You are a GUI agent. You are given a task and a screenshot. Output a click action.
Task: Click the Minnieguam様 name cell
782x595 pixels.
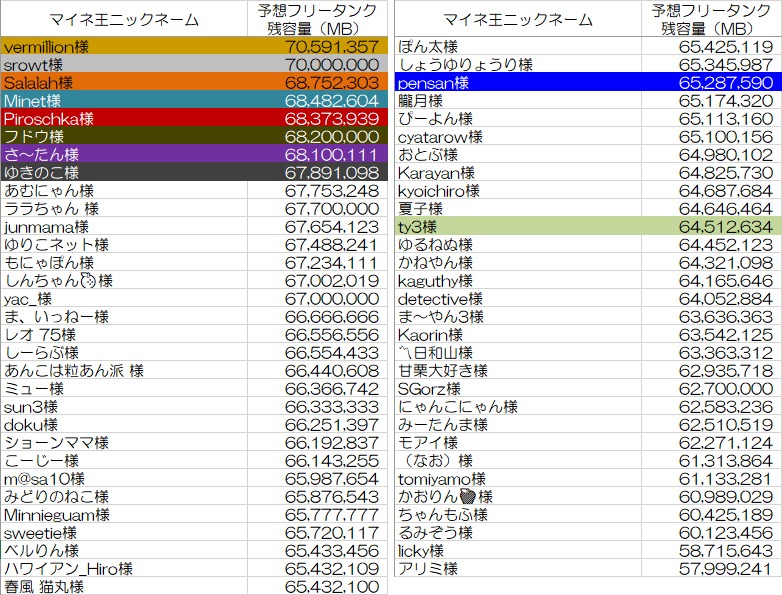pos(123,514)
